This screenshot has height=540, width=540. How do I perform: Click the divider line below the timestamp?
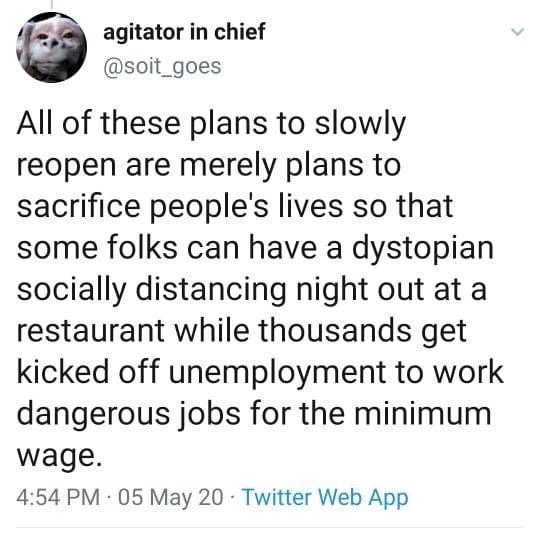[x=270, y=527]
